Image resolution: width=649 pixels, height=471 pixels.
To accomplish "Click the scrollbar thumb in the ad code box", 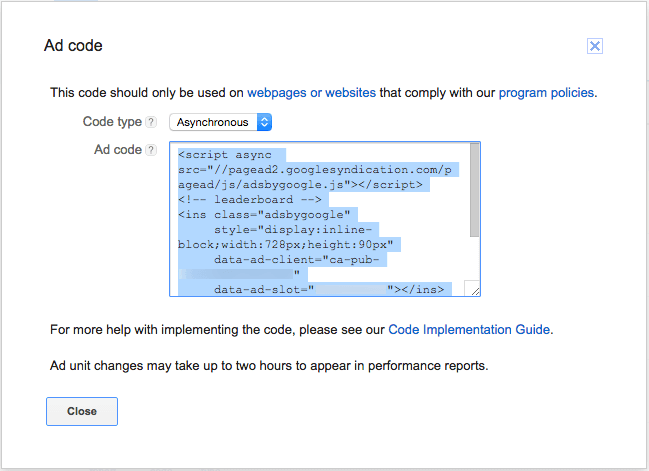I will click(x=474, y=191).
